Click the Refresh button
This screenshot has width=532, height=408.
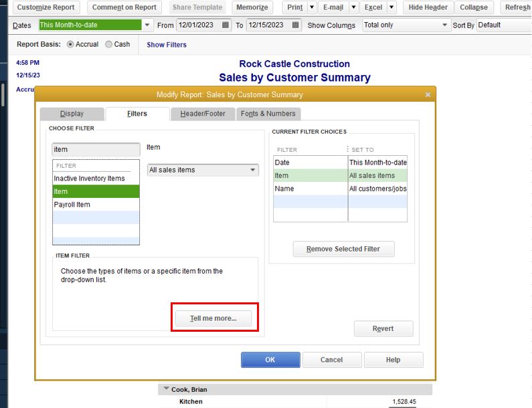pos(517,7)
